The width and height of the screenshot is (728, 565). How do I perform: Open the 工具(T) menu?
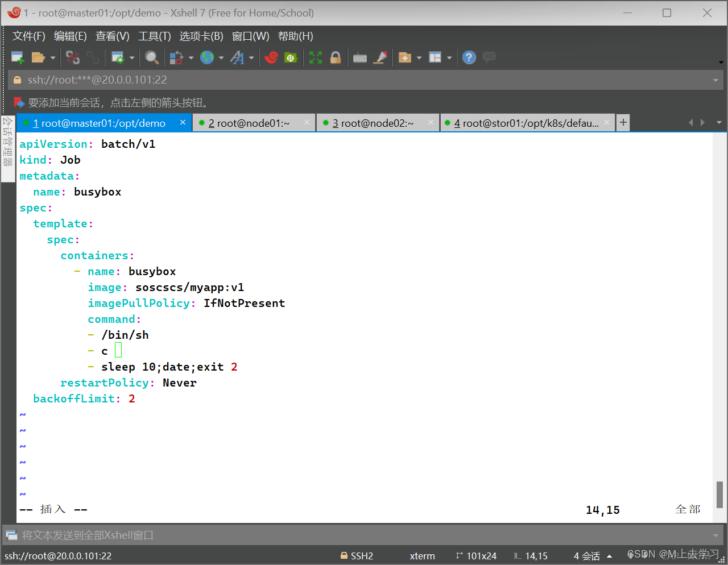point(155,36)
